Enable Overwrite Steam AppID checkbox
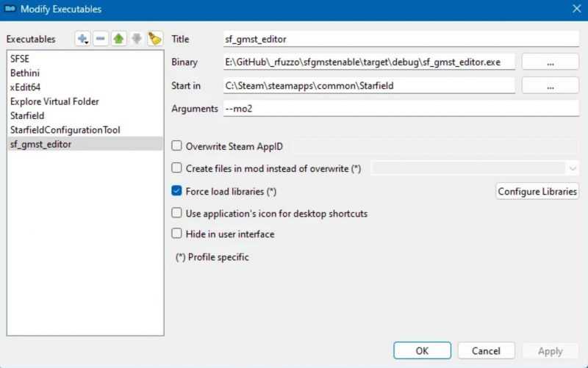 click(x=176, y=145)
